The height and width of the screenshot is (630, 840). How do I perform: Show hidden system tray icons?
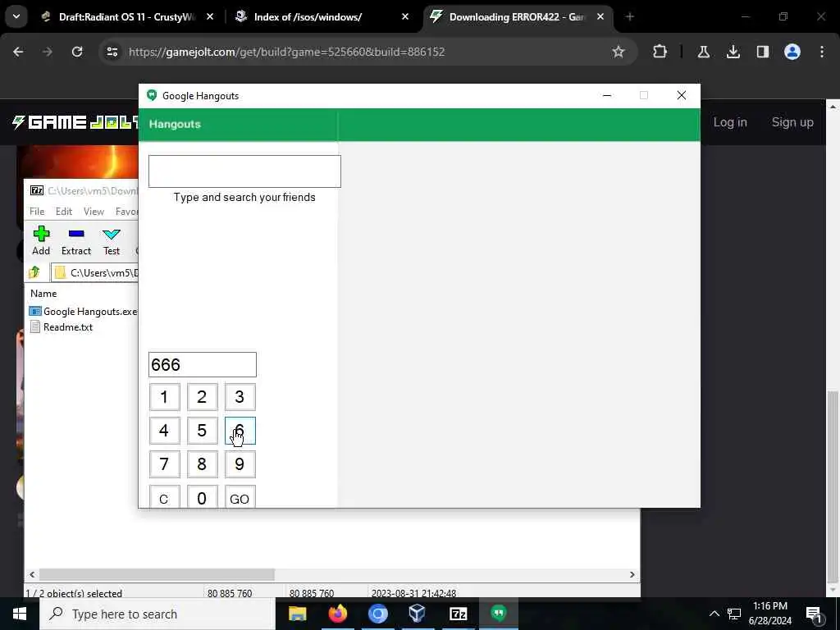[x=714, y=614]
